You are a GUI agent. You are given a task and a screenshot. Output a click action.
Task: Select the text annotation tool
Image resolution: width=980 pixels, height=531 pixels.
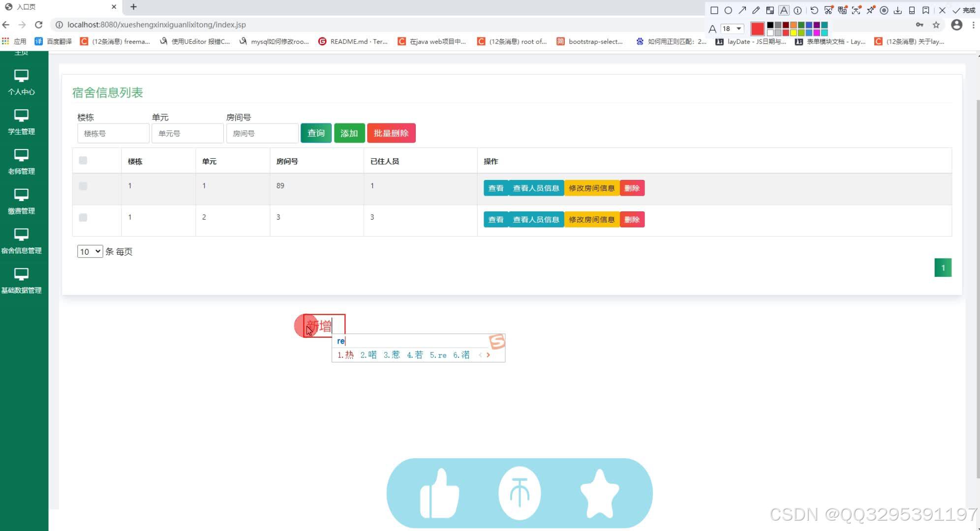(x=784, y=10)
